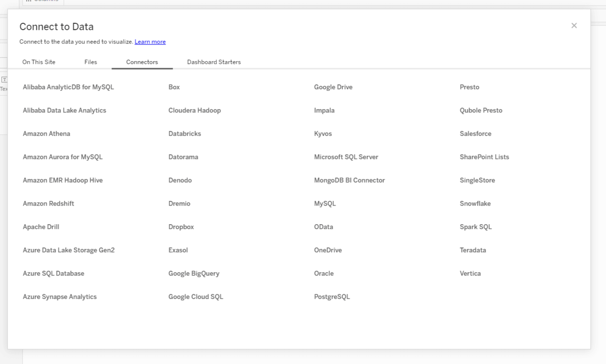This screenshot has width=606, height=364.
Task: Select Alibaba Data Lake Analytics connector
Action: [65, 111]
